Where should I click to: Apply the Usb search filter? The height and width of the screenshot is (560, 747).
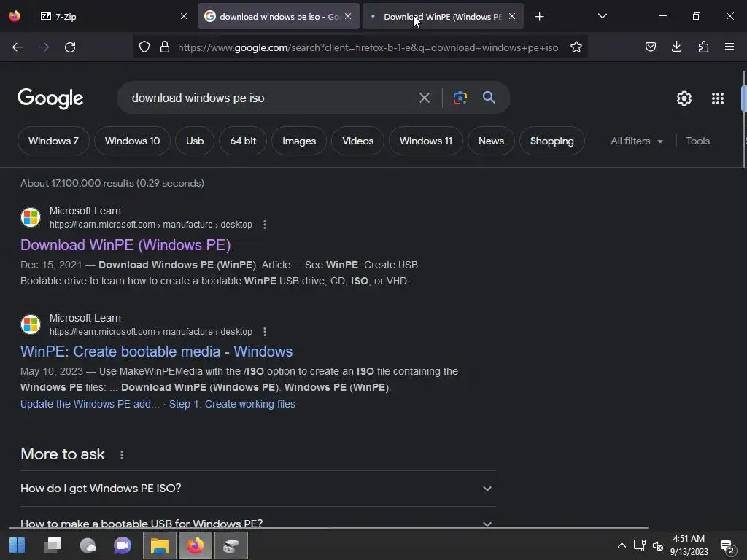pos(195,141)
